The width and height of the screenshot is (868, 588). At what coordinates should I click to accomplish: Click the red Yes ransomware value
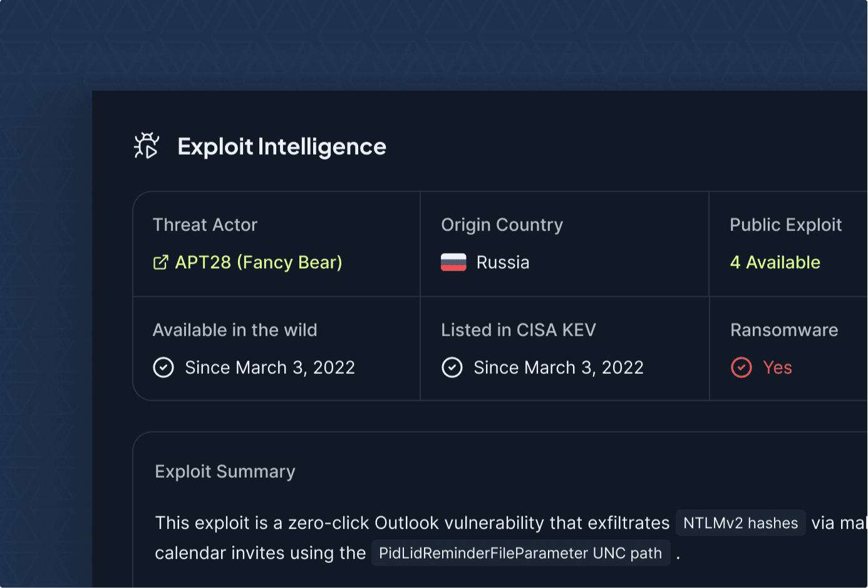(x=777, y=368)
